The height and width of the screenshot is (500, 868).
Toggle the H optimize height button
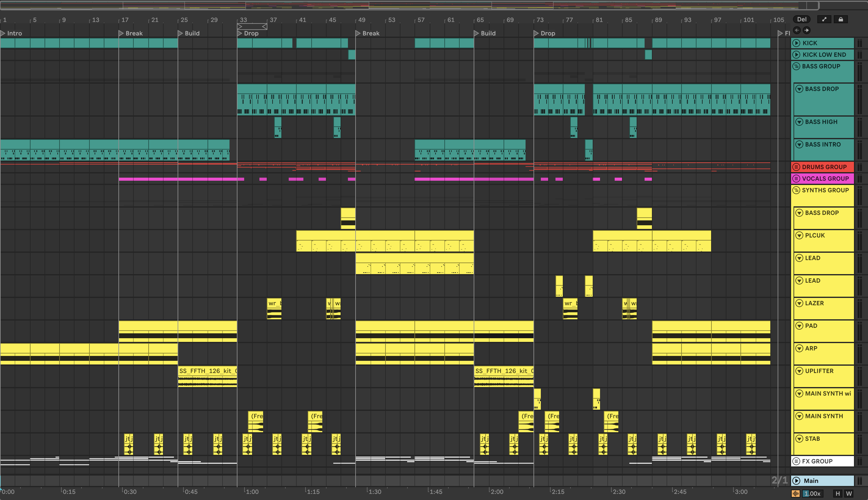838,494
